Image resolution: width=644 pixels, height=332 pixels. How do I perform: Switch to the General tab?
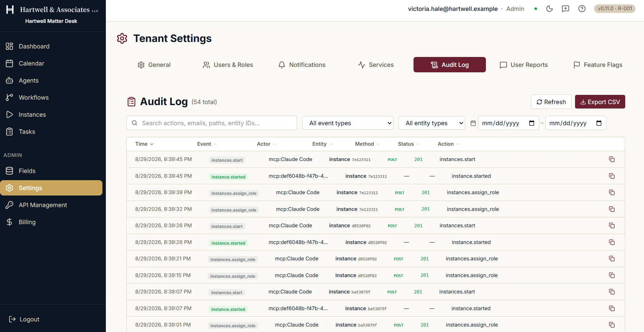click(x=154, y=65)
